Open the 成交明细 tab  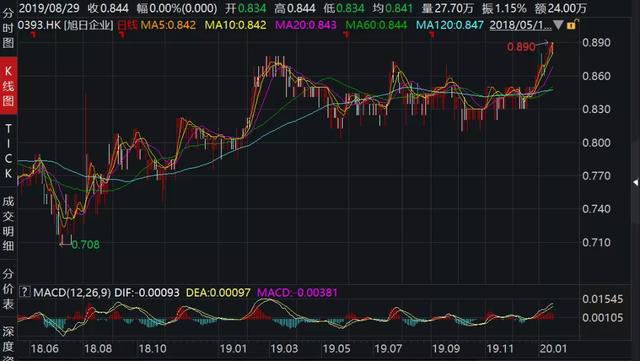point(8,223)
